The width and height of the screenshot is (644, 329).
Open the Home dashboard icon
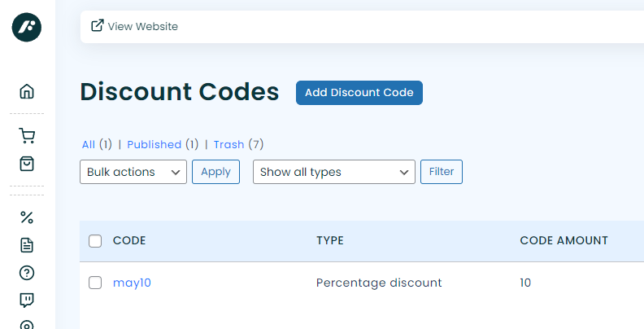coord(27,91)
